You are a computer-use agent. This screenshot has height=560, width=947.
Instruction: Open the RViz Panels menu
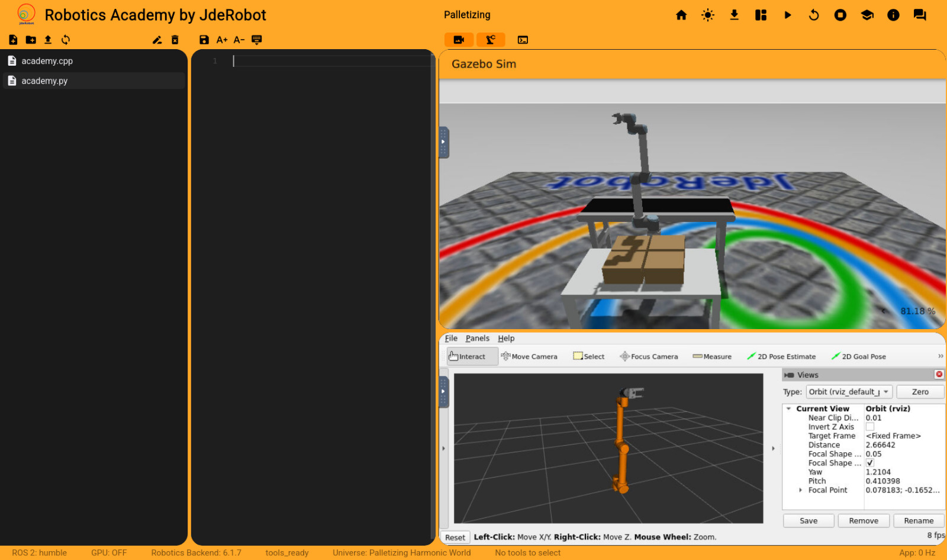477,338
